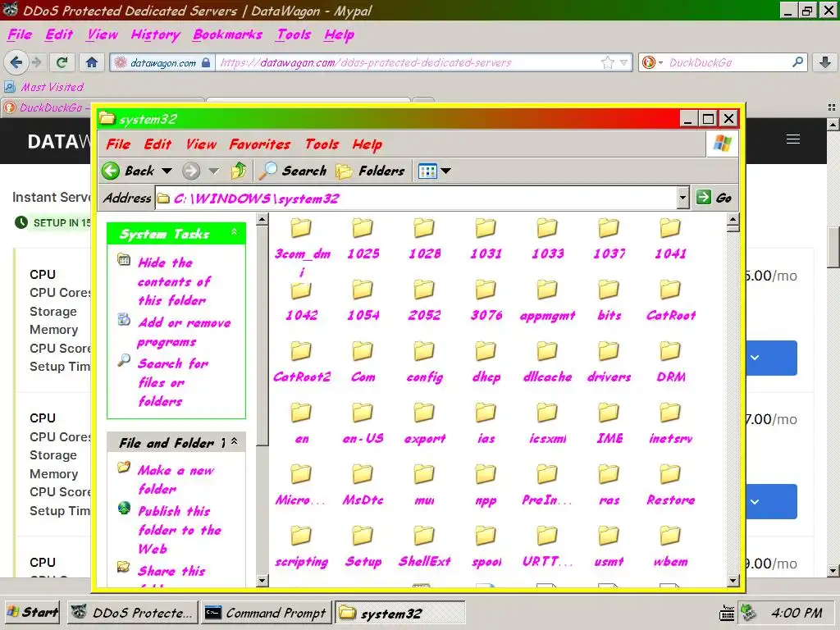Switch to Command Prompt in taskbar
The height and width of the screenshot is (630, 840).
pyautogui.click(x=267, y=612)
